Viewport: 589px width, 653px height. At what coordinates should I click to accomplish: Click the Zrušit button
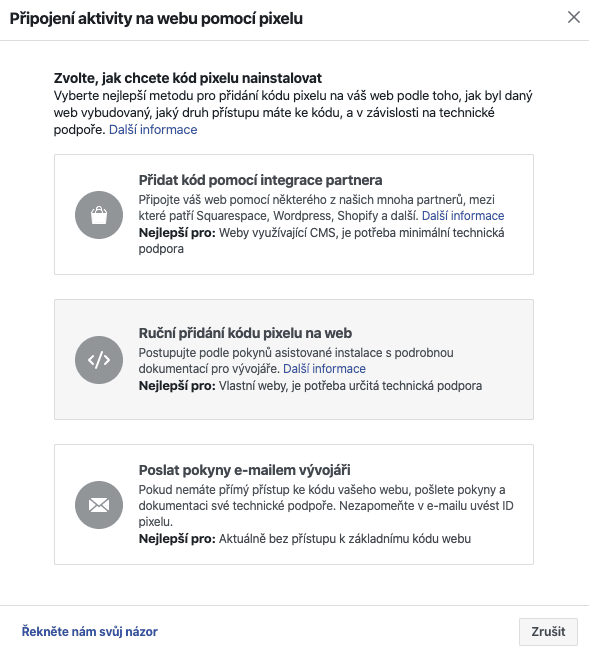tap(548, 631)
